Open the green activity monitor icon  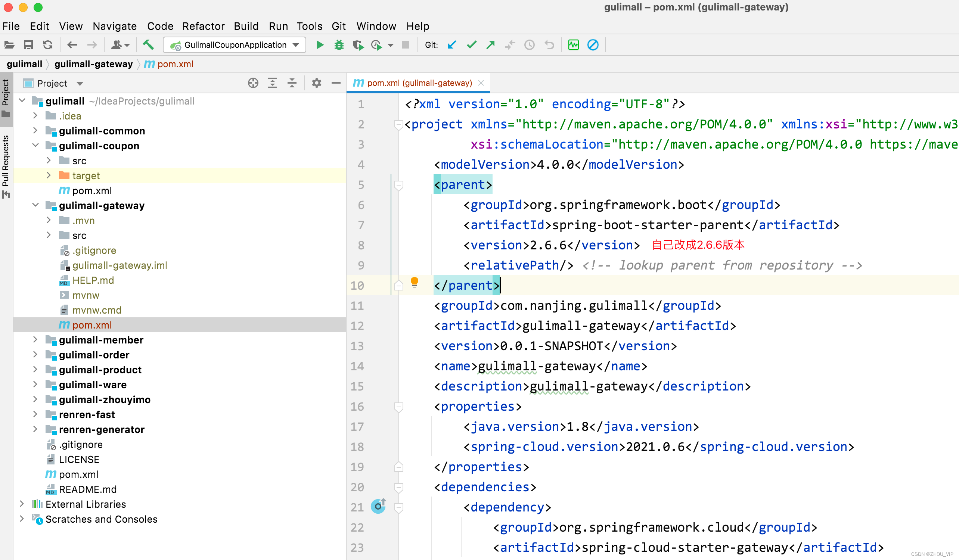pyautogui.click(x=574, y=45)
